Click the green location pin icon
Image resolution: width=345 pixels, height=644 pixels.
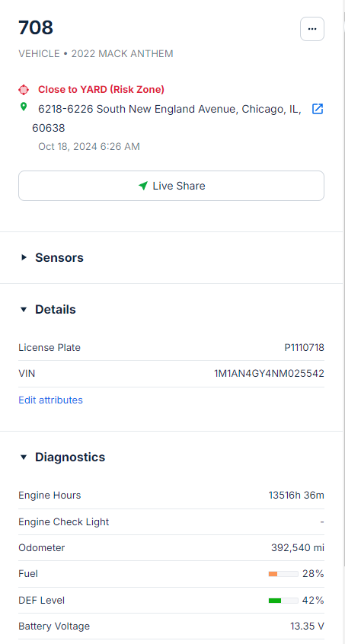pos(24,107)
